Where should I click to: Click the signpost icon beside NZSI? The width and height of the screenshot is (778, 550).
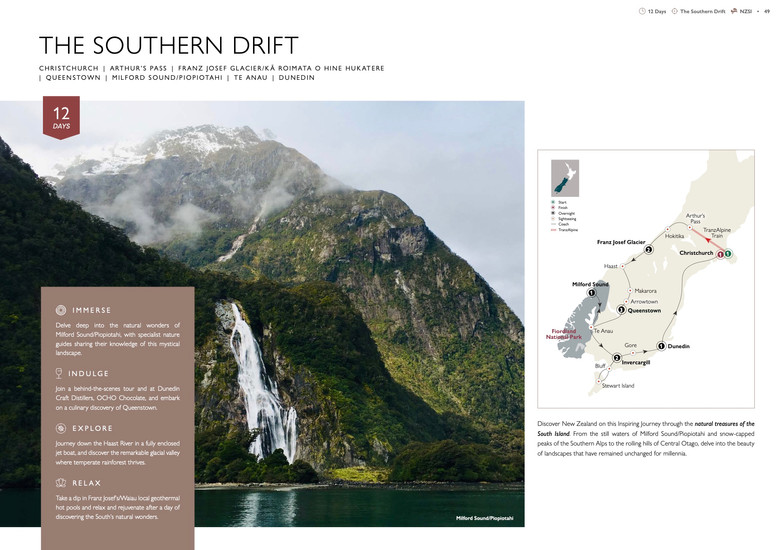(734, 11)
